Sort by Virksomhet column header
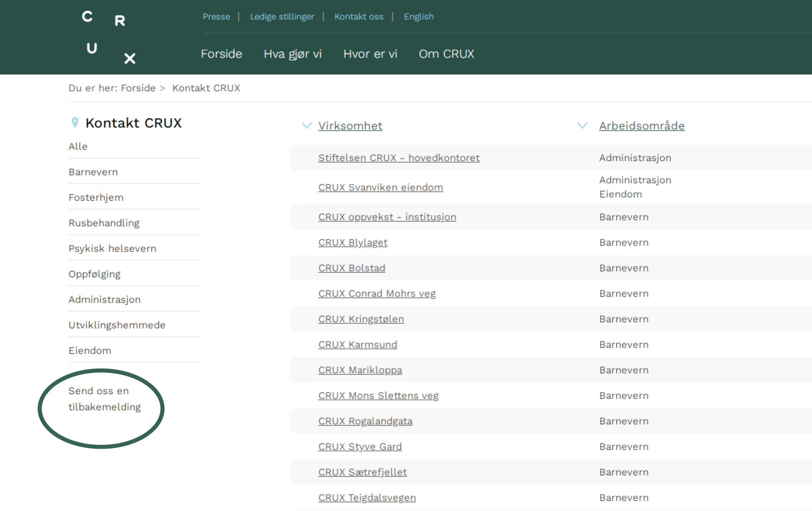 pyautogui.click(x=350, y=126)
